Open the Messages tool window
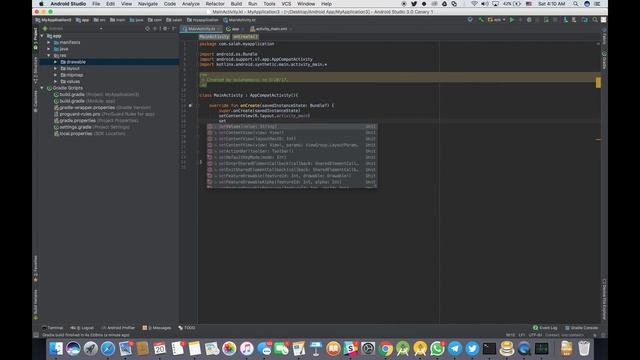Screen dimensions: 640x360 [x=157, y=328]
